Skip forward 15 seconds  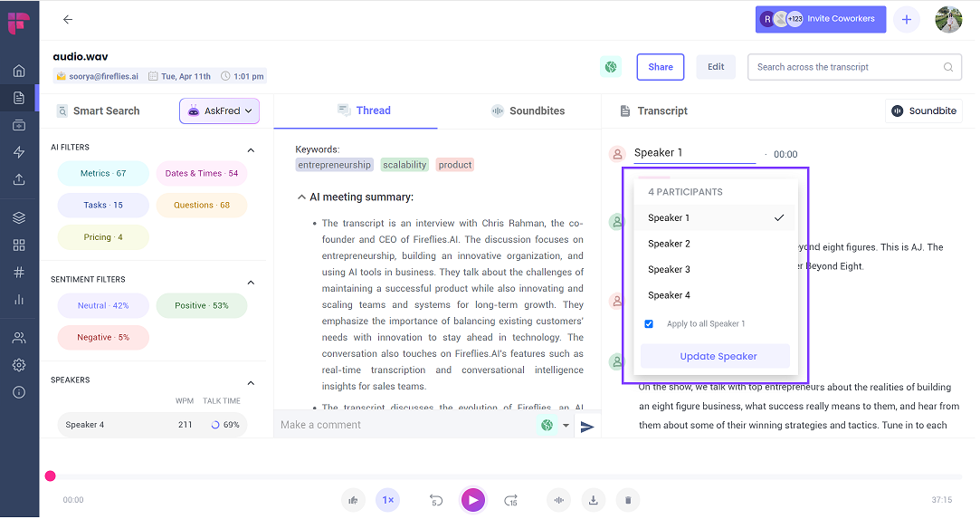point(510,500)
